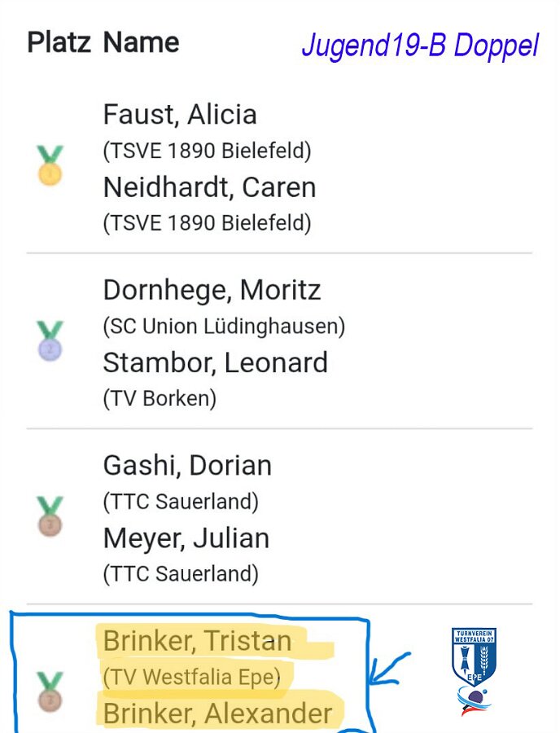Click the silver medal second place icon
The height and width of the screenshot is (733, 560).
point(50,340)
